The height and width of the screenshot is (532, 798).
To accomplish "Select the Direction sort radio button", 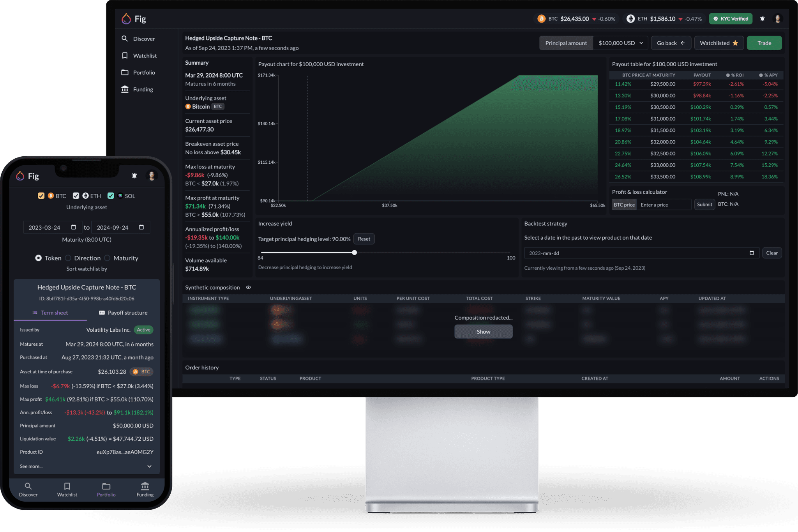I will pos(68,258).
